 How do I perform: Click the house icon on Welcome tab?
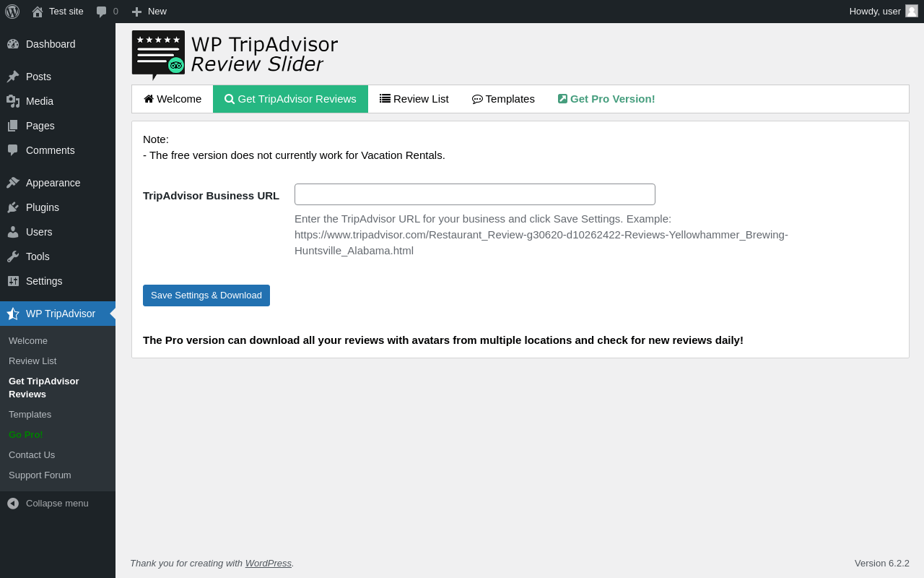tap(149, 99)
